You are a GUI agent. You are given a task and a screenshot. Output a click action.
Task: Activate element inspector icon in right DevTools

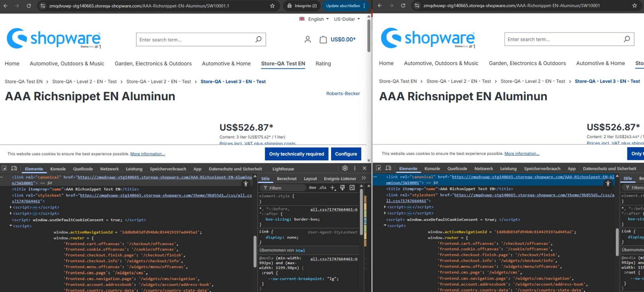pos(378,168)
